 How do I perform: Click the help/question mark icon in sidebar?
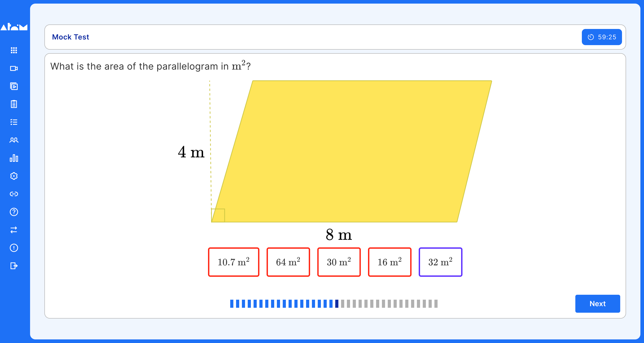point(14,212)
